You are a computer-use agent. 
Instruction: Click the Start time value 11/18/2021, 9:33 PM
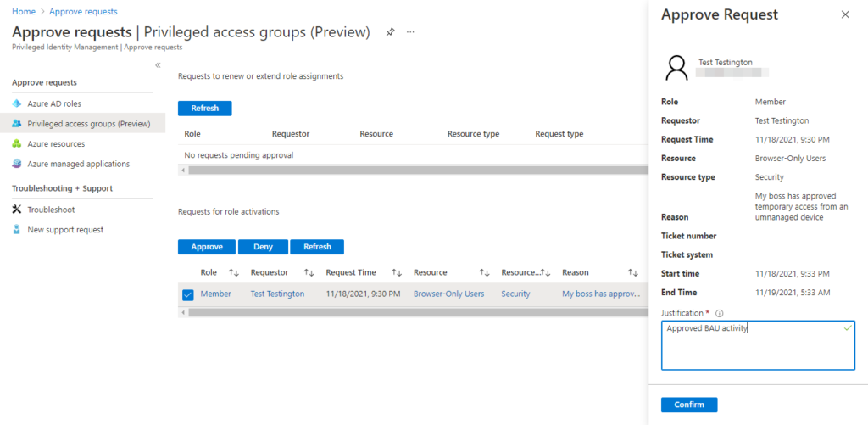(x=793, y=273)
